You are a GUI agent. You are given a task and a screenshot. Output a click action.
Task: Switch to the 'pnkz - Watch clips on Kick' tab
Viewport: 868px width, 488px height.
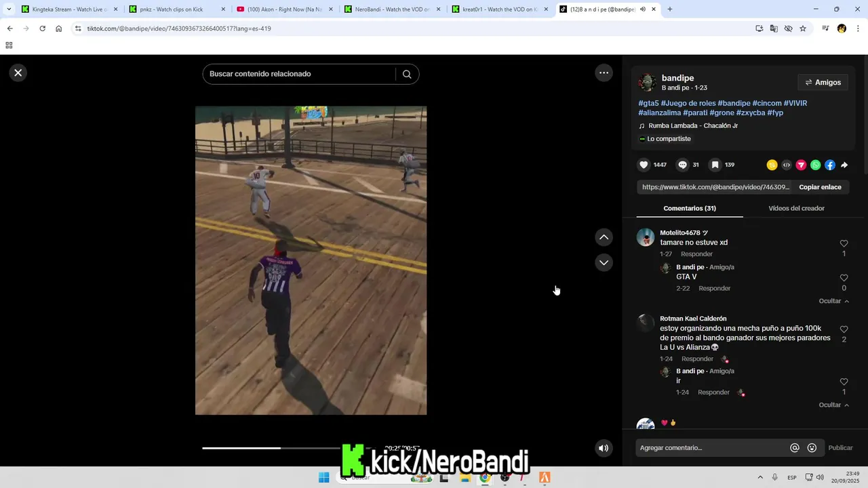tap(176, 9)
